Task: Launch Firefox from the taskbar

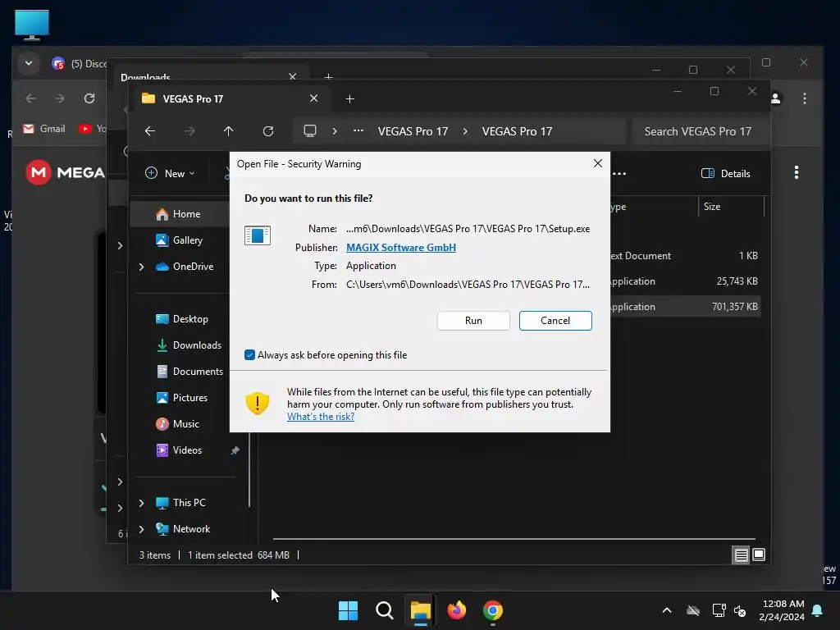Action: [x=456, y=610]
